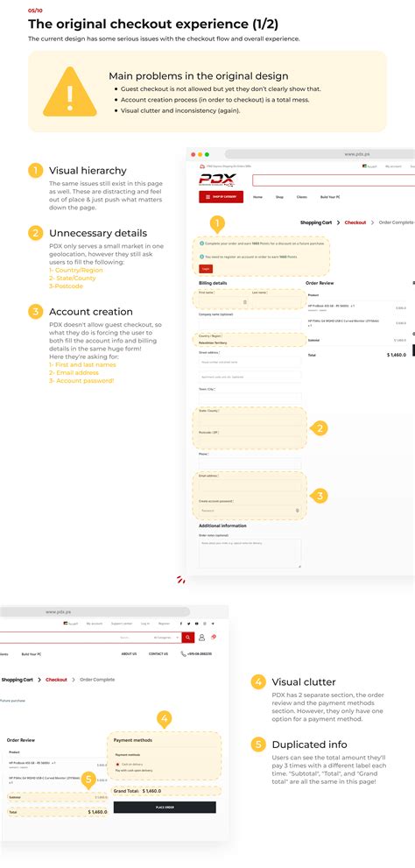Click the HP ProBook product row in billing mockup
This screenshot has height=868, width=415.
(357, 307)
